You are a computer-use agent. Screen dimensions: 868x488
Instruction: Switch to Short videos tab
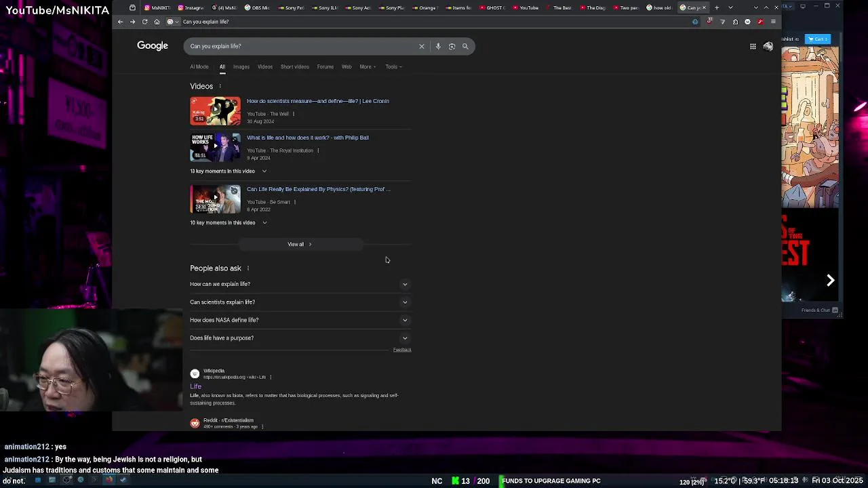295,66
